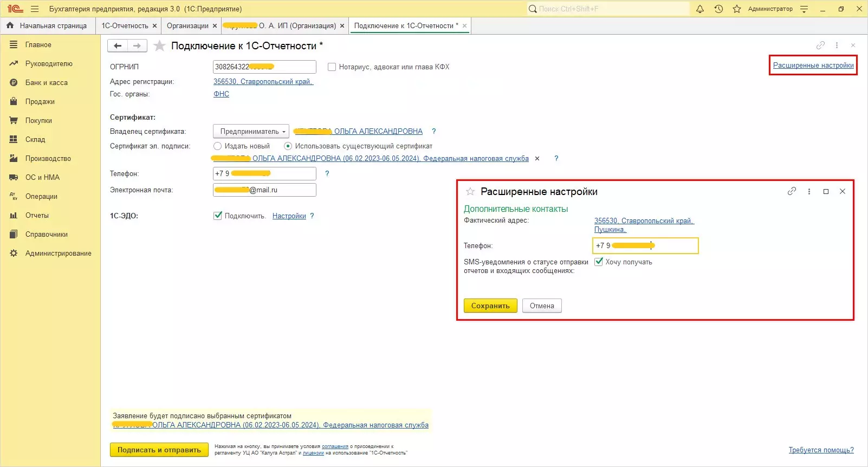Click the global search field Поиск Ctrl+Shift+F
The width and height of the screenshot is (868, 467).
point(608,9)
